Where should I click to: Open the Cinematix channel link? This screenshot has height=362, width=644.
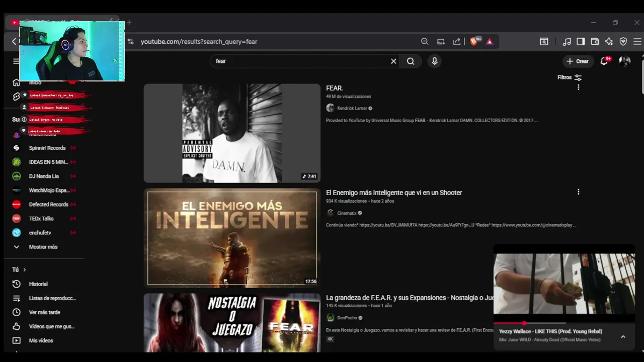[346, 213]
